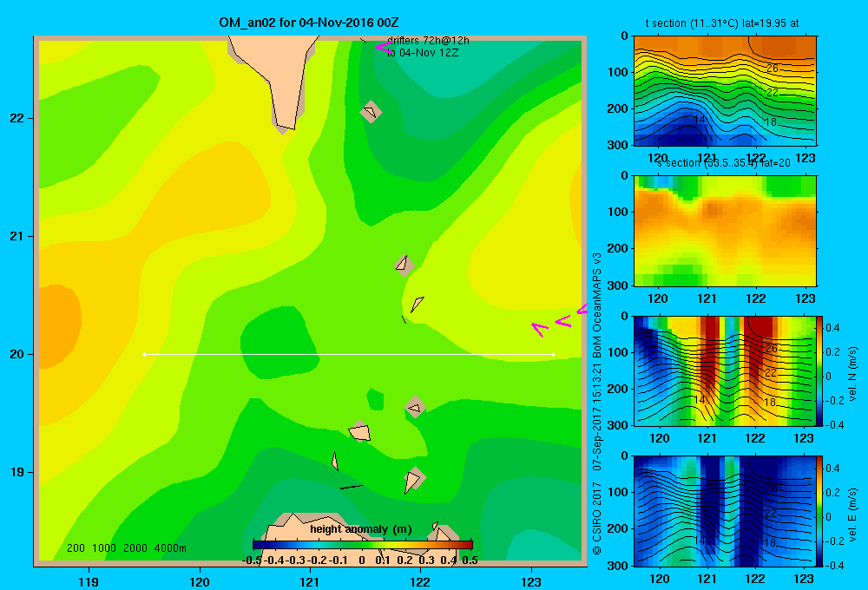Open the salinity section plot
868x590 pixels.
coord(725,231)
